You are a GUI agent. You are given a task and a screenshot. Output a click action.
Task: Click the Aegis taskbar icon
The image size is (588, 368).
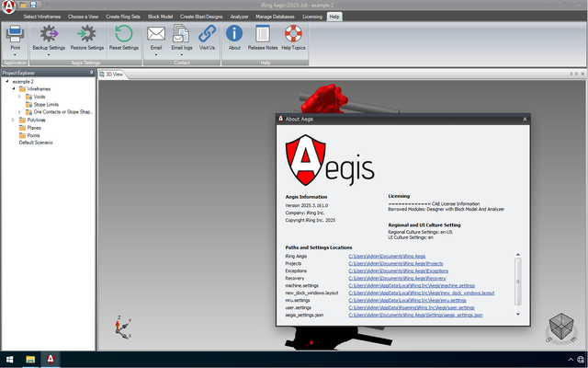pyautogui.click(x=51, y=360)
